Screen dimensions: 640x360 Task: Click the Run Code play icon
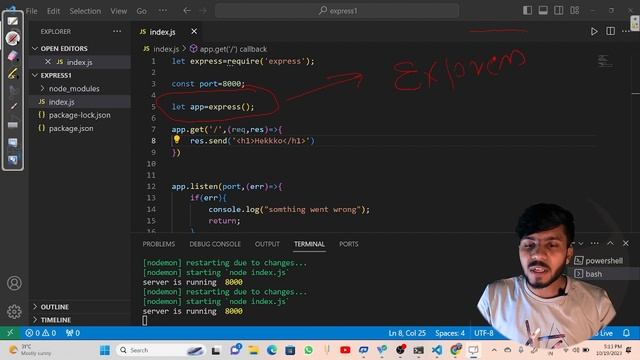click(594, 31)
